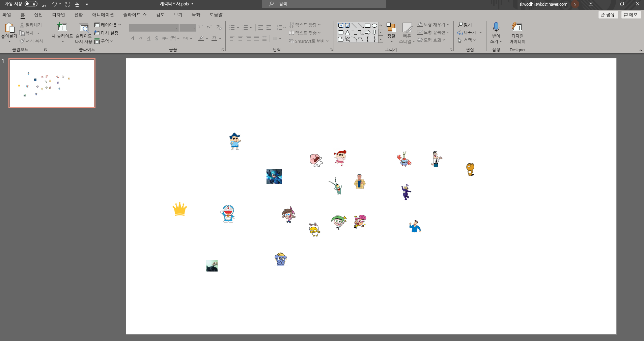Click the justify text icon

(256, 38)
